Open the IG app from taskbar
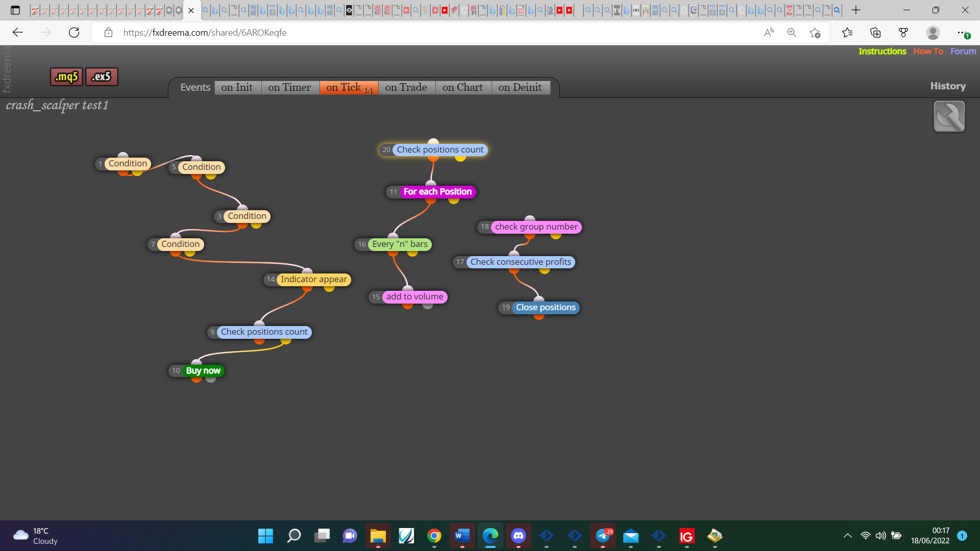 coord(687,536)
